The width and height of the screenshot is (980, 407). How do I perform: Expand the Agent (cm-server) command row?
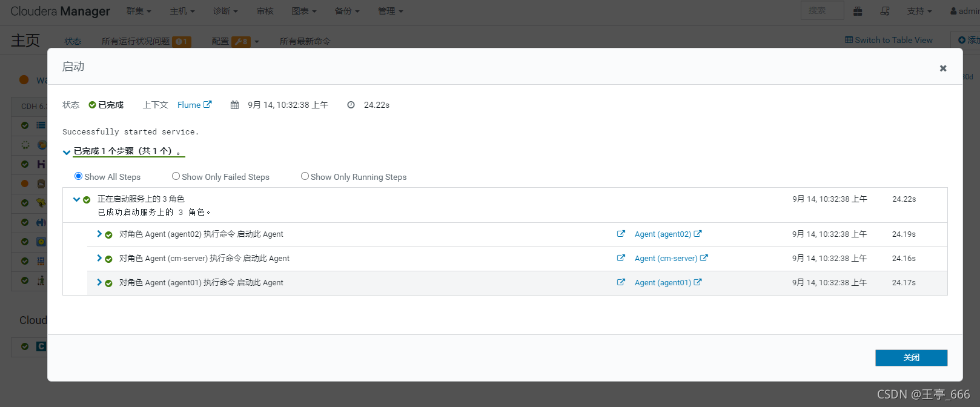click(x=99, y=258)
